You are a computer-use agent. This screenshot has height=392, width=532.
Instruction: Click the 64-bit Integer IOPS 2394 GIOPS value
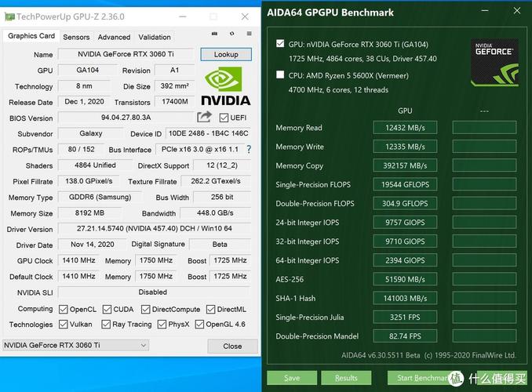pos(405,261)
